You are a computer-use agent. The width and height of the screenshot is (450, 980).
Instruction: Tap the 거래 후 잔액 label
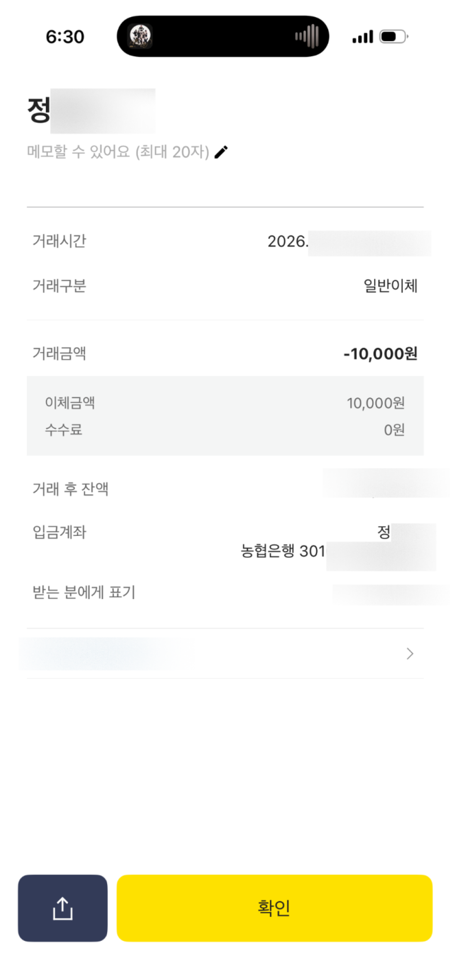point(70,489)
